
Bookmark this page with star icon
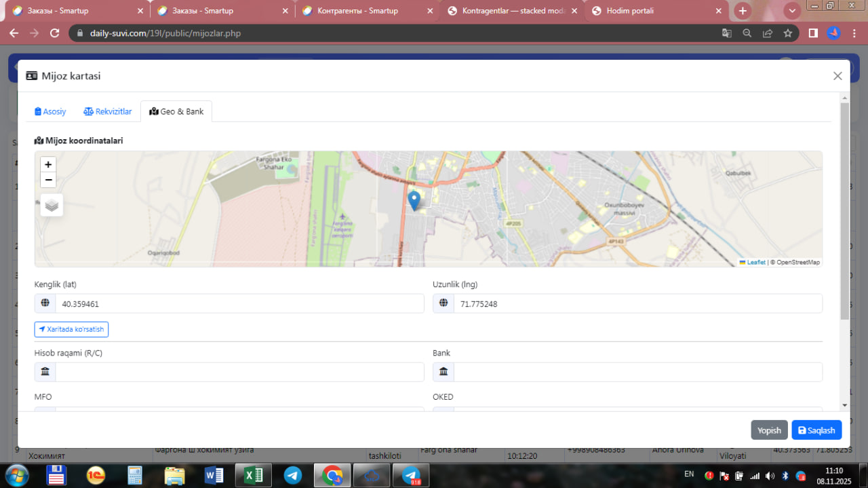point(787,33)
